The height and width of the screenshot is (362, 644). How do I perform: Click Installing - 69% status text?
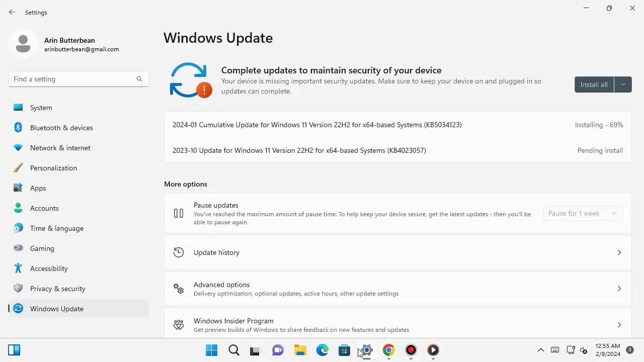(599, 125)
